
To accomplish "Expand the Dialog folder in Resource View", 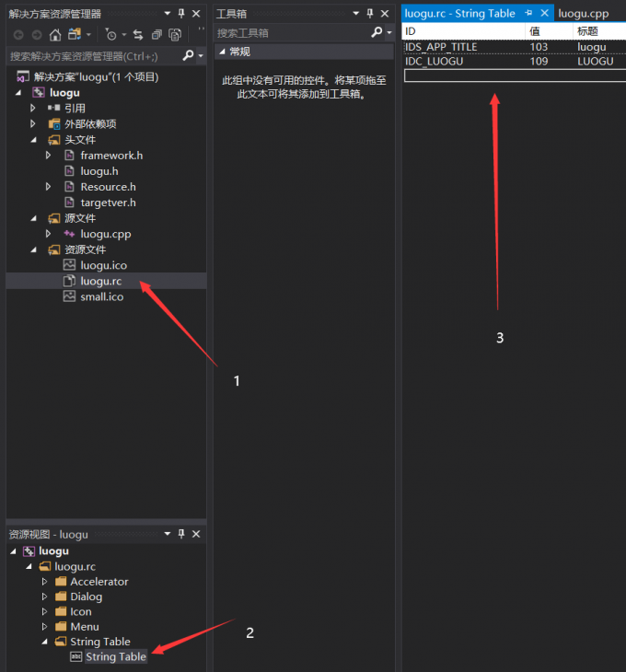I will pyautogui.click(x=44, y=597).
